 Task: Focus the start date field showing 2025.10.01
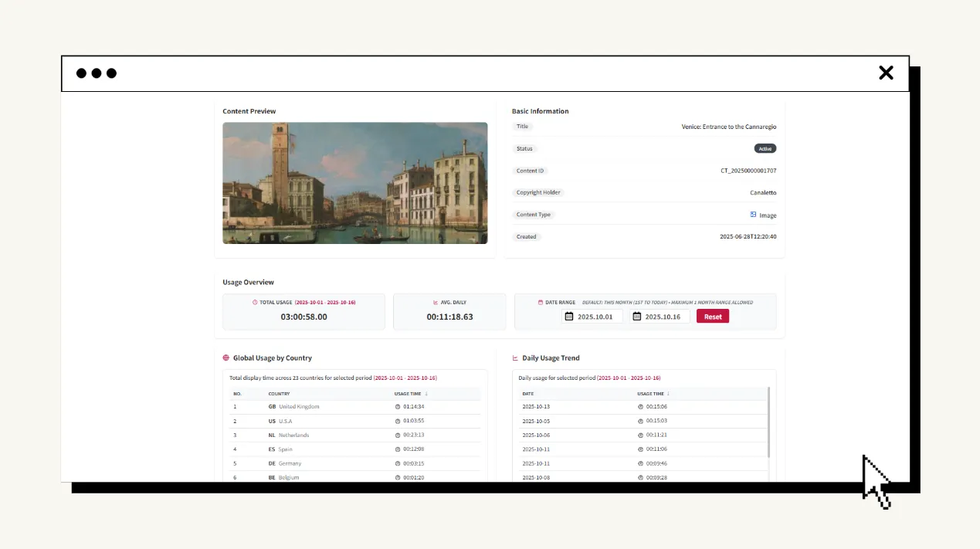(592, 317)
